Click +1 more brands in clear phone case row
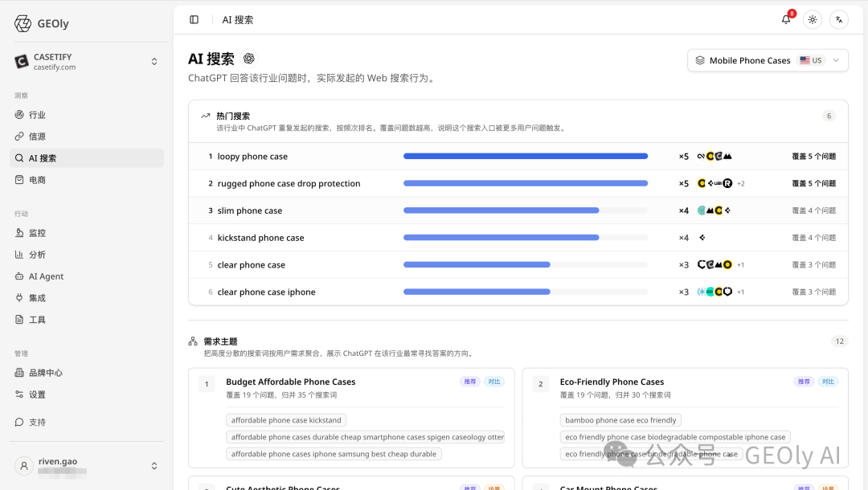Screen dimensions: 868x490 point(741,265)
